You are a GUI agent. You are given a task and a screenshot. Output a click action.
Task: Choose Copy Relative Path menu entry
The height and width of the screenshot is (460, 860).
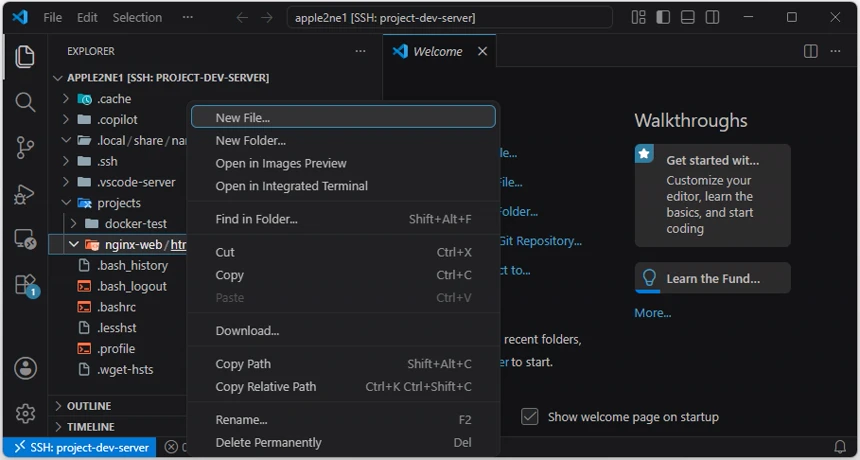(x=343, y=387)
